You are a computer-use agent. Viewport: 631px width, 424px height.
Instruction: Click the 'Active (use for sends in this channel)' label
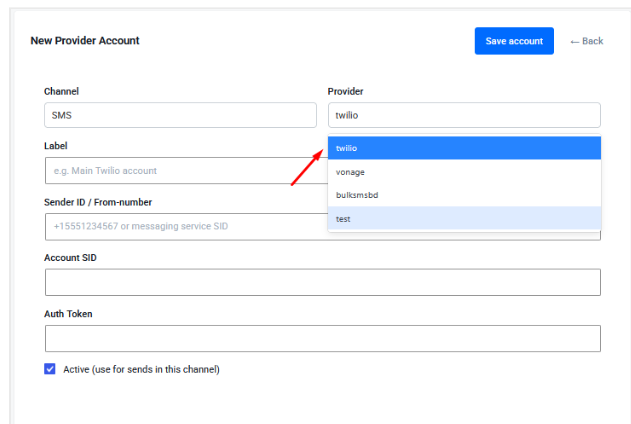point(141,369)
